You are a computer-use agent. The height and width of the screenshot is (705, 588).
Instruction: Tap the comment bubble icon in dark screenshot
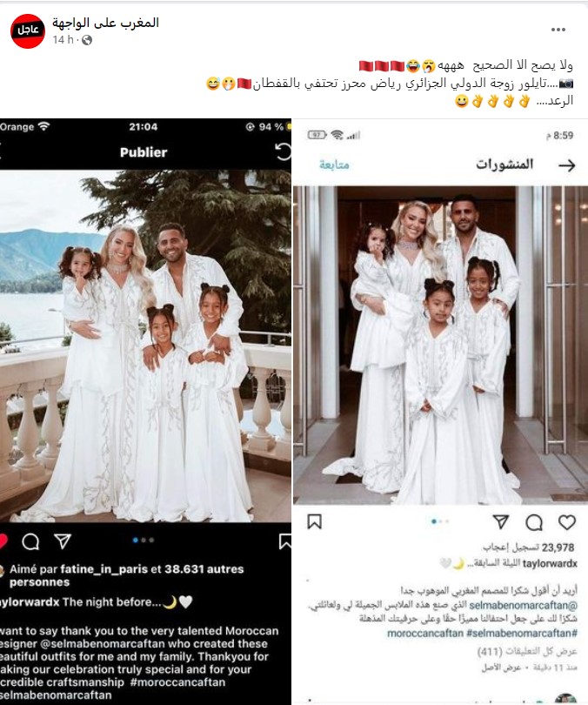30,541
